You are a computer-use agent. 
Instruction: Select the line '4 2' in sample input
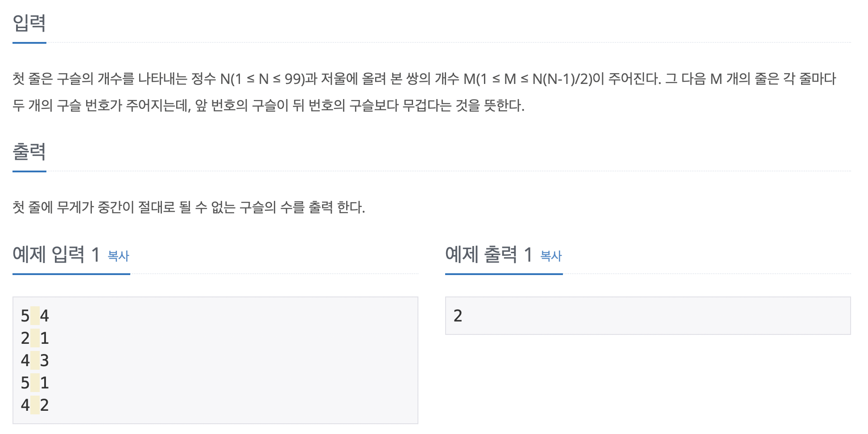click(35, 405)
